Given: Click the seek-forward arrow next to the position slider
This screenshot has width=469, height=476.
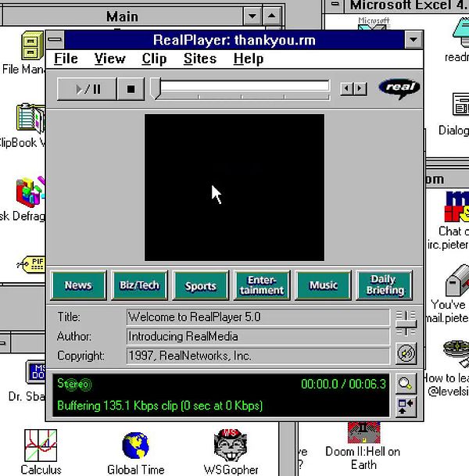Looking at the screenshot, I should click(x=360, y=88).
